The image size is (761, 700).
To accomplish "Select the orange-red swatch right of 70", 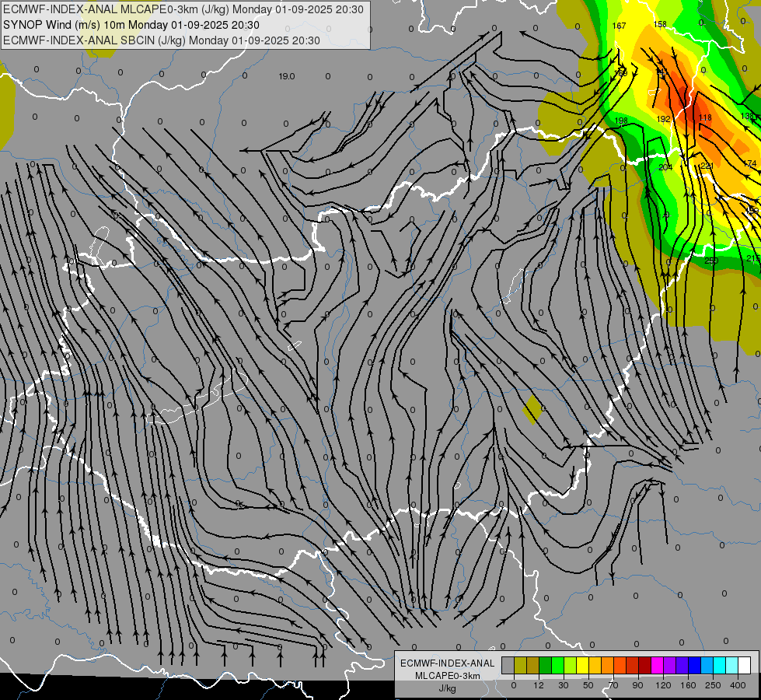I will [x=620, y=665].
